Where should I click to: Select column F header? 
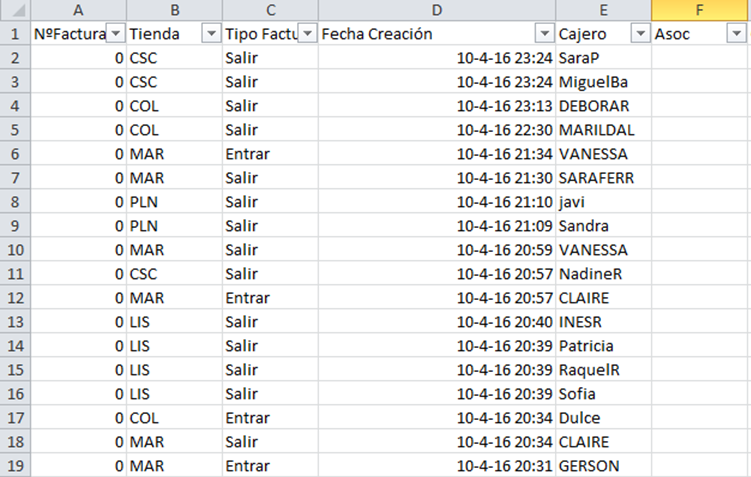pyautogui.click(x=699, y=10)
